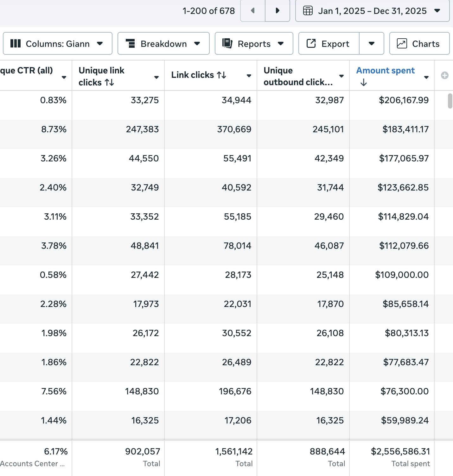Click the Accounts Center ... label in totals row
453x476 pixels.
32,464
